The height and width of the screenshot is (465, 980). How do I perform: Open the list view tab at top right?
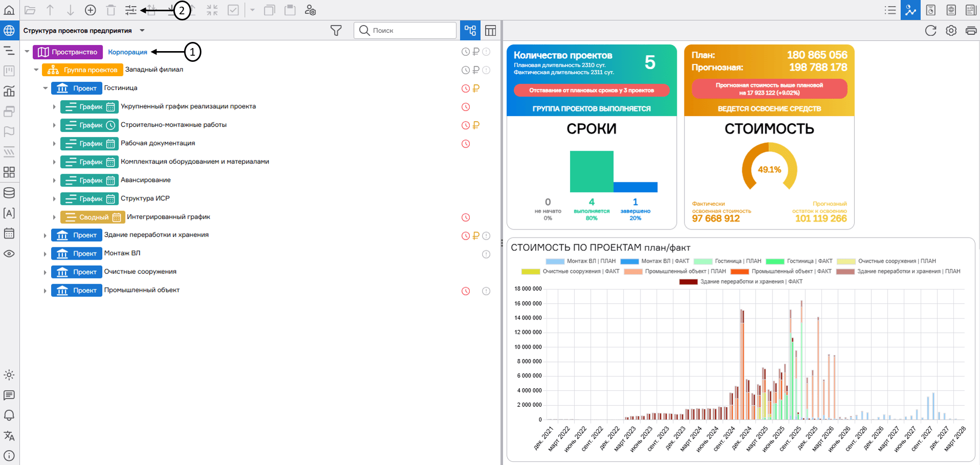click(890, 10)
